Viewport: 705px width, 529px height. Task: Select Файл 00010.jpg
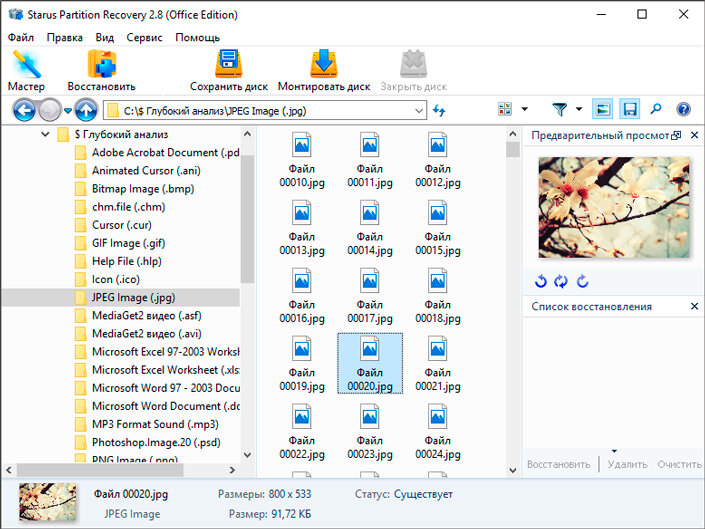(302, 160)
